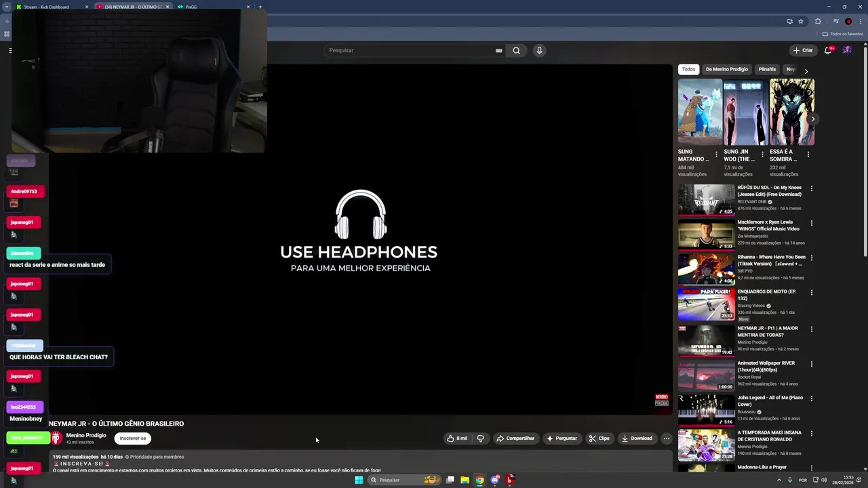Open the new tab plus button
868x488 pixels.
pos(260,7)
